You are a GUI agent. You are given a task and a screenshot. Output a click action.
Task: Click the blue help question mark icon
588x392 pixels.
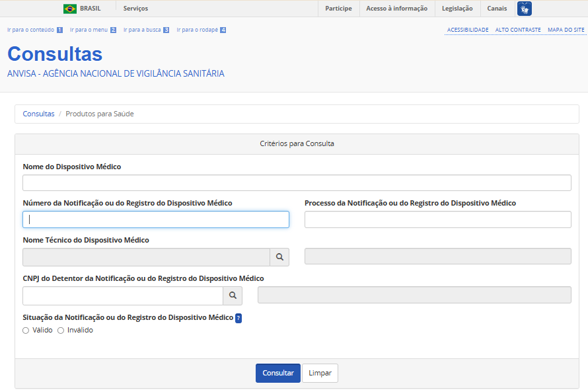[x=239, y=318]
